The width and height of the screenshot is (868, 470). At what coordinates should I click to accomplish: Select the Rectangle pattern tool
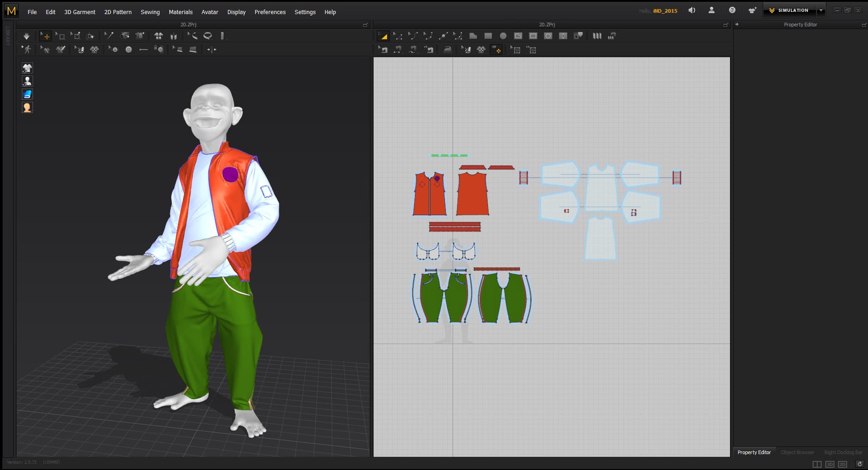(488, 36)
